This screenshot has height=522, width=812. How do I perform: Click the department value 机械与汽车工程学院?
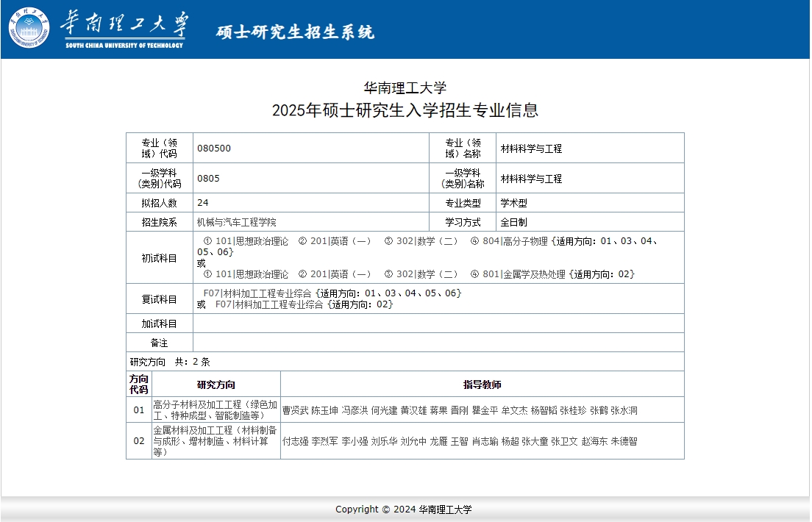[x=236, y=222]
